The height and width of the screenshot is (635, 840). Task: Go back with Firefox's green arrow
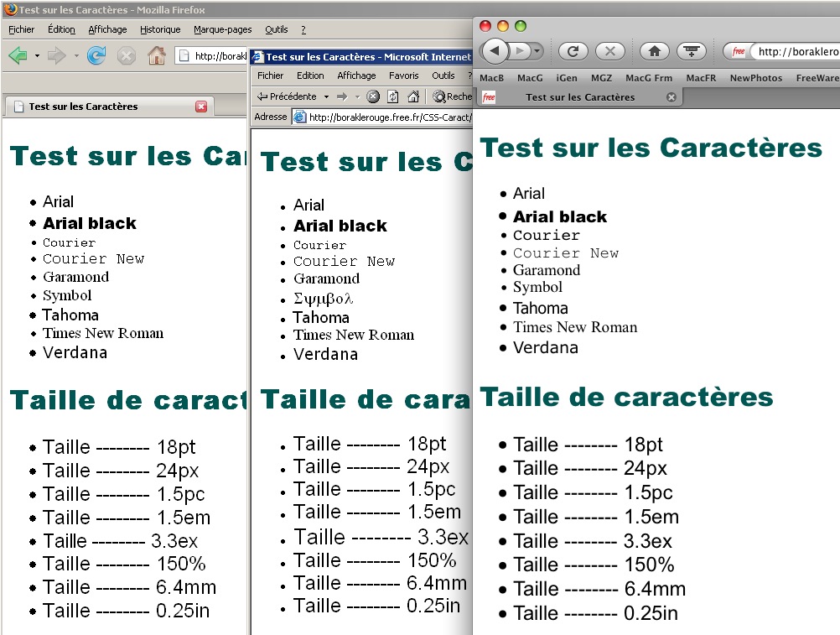click(x=18, y=55)
